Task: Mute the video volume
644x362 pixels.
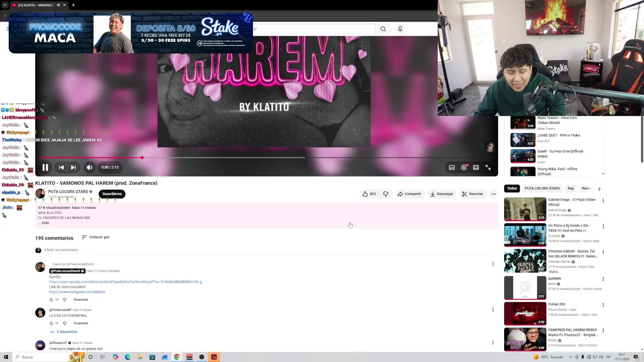Action: (89, 167)
